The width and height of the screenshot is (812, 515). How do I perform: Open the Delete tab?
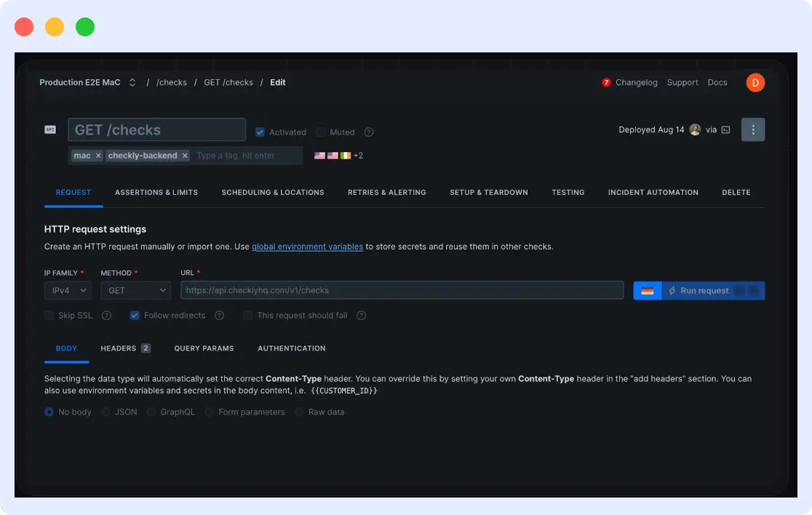[x=736, y=192]
